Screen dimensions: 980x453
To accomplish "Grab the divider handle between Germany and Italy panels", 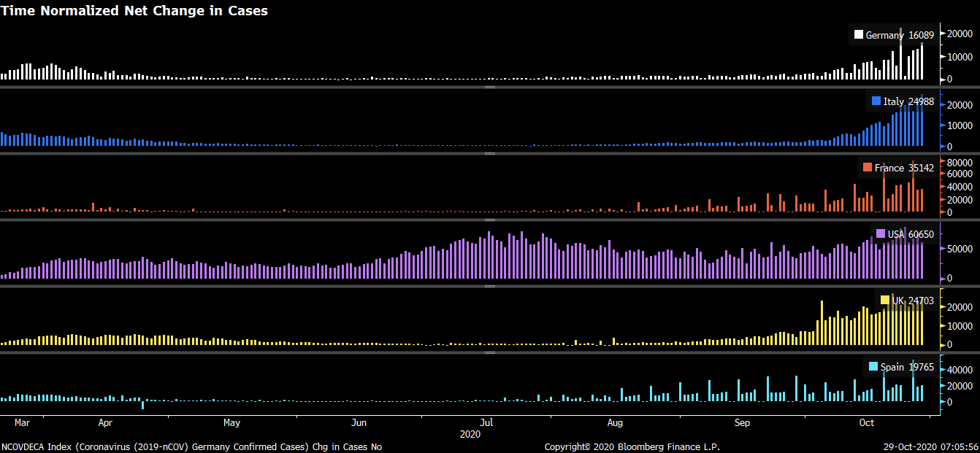I will pos(490,87).
